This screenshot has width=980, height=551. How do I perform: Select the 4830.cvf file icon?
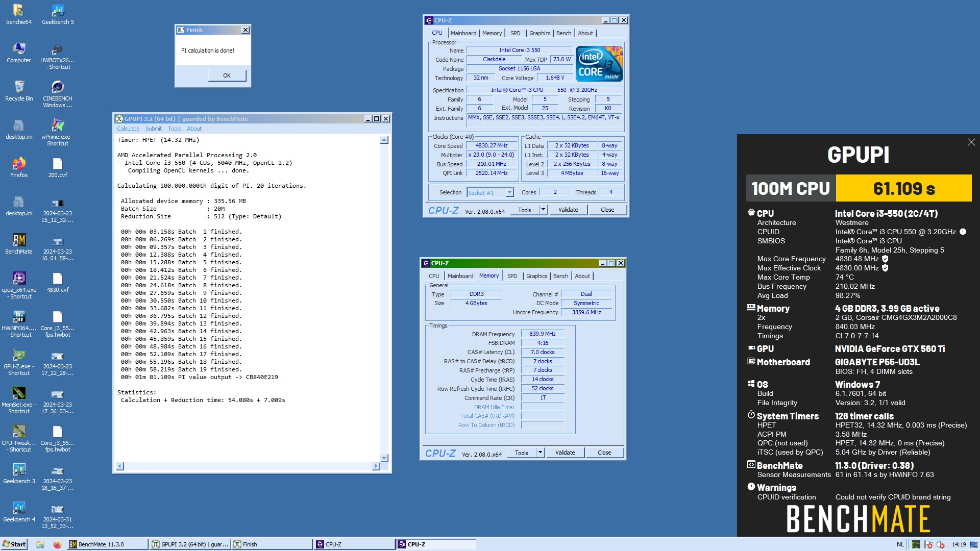(58, 283)
